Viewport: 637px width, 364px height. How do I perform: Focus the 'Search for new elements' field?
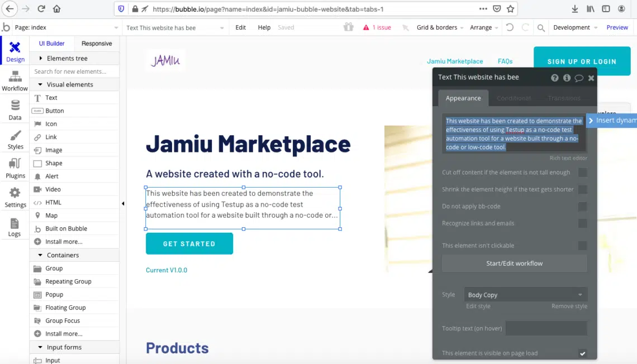tap(75, 71)
